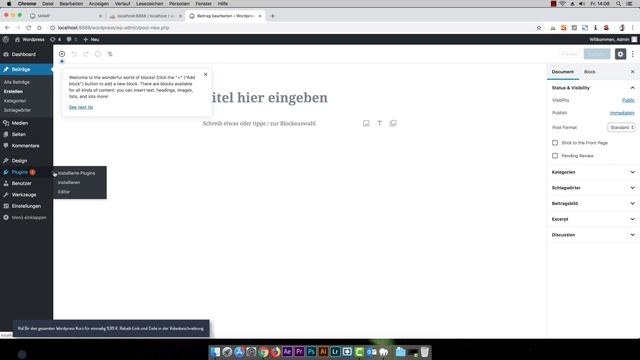Open the content structure info icon
640x360 pixels.
coord(98,54)
